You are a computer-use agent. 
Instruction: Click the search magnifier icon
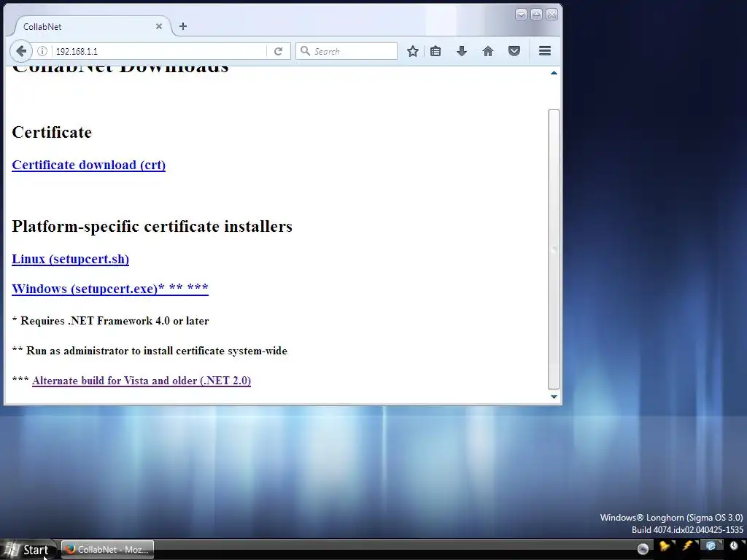coord(306,50)
